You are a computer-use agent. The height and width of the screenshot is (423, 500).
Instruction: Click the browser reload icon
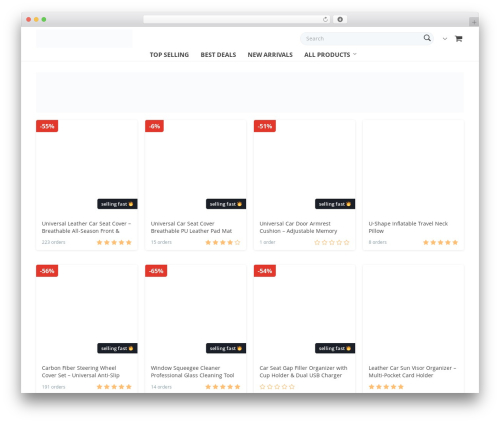[325, 19]
